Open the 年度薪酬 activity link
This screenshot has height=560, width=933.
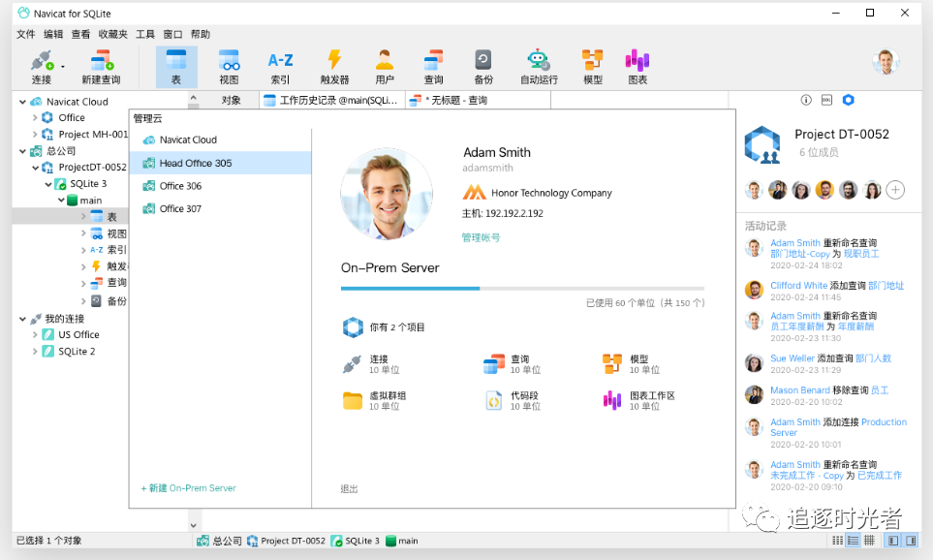[x=855, y=327]
